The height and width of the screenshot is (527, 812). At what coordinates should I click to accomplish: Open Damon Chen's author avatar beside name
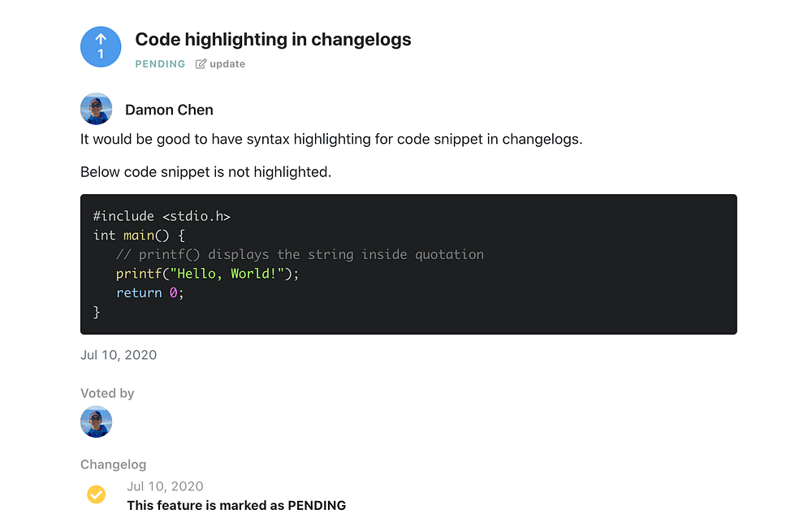click(x=97, y=109)
